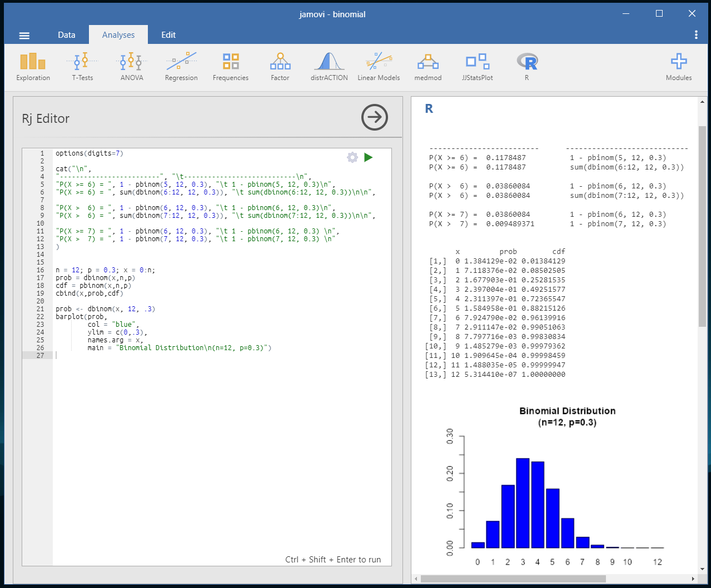Switch to the Data tab
Image resolution: width=711 pixels, height=588 pixels.
[x=67, y=34]
